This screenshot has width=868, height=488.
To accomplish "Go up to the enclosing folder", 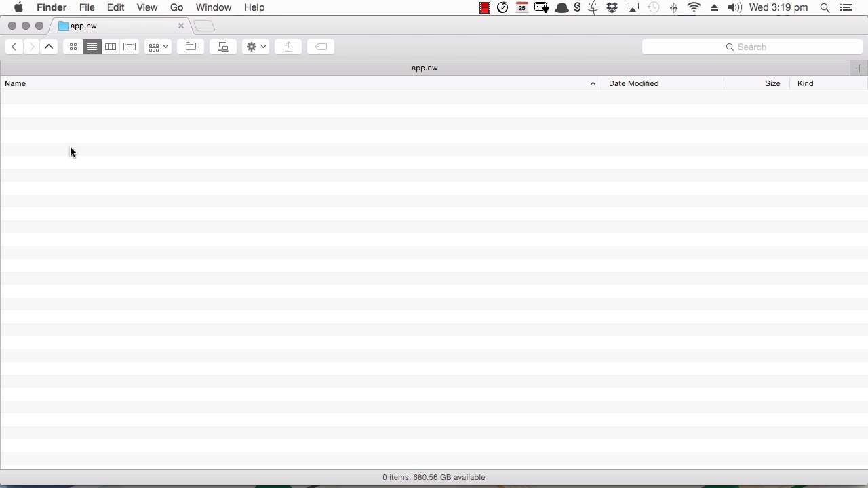I will pyautogui.click(x=49, y=47).
